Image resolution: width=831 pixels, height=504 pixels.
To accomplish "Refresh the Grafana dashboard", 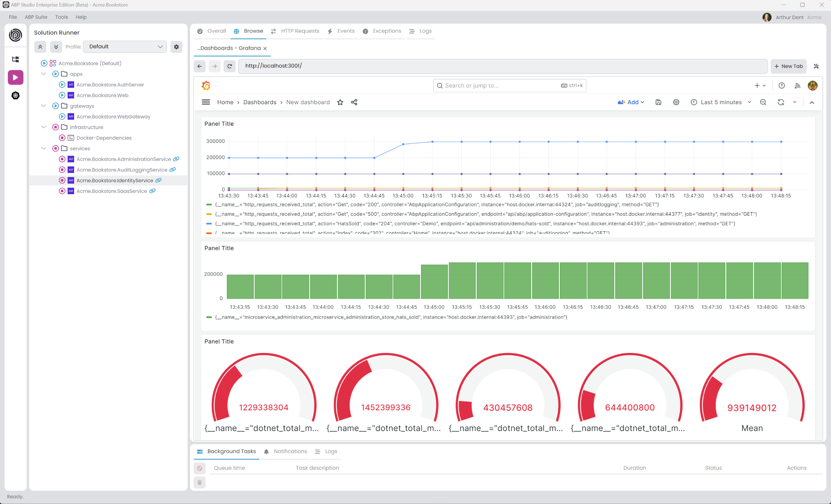I will (781, 102).
